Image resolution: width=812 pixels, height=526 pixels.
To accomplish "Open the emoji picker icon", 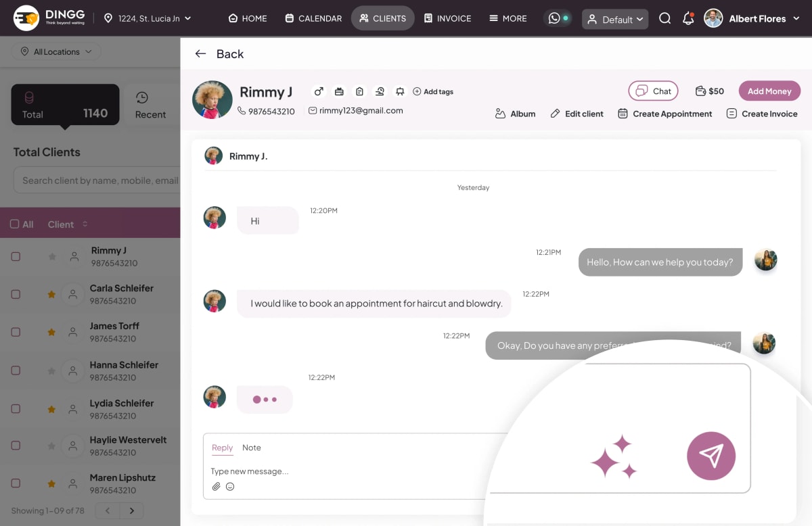I will 230,486.
